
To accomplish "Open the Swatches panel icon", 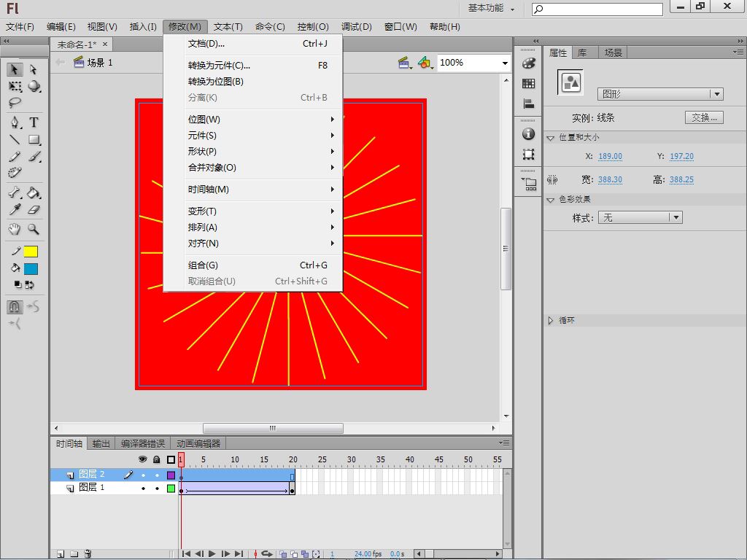I will (x=528, y=83).
